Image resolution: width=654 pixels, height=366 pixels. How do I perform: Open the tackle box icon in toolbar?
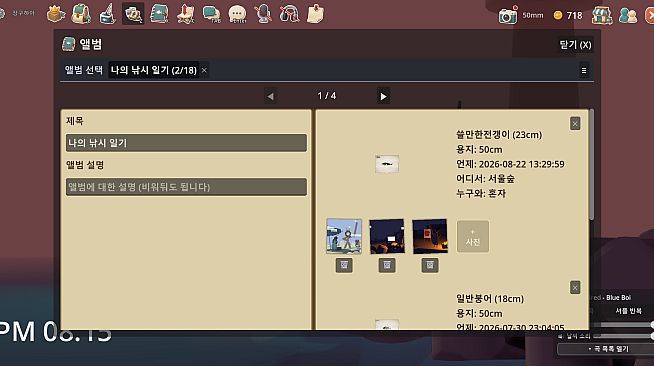[108, 14]
